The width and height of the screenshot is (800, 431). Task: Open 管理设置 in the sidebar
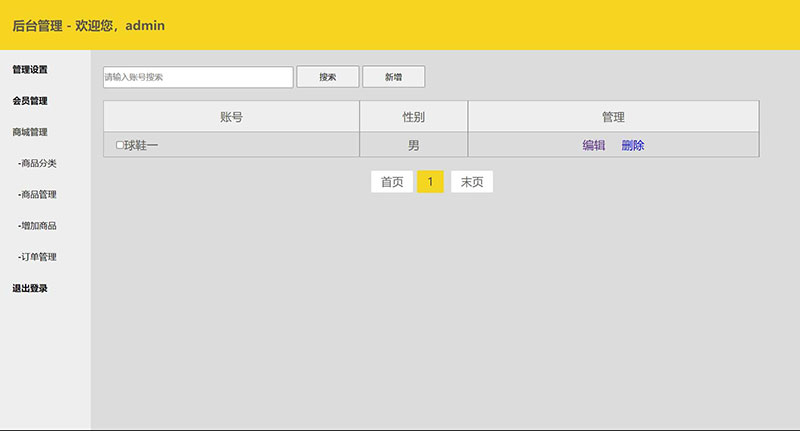tap(30, 70)
